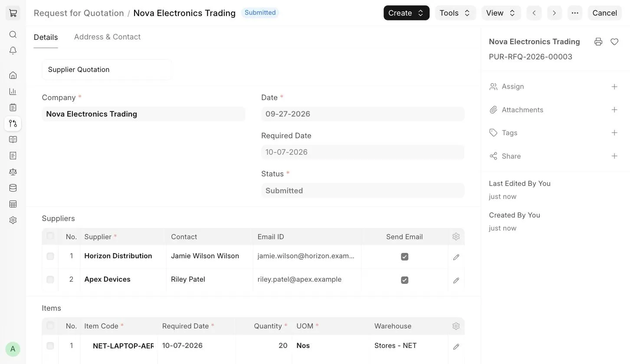Viewport: 630px width, 364px height.
Task: Expand the Create dropdown button
Action: (x=407, y=13)
